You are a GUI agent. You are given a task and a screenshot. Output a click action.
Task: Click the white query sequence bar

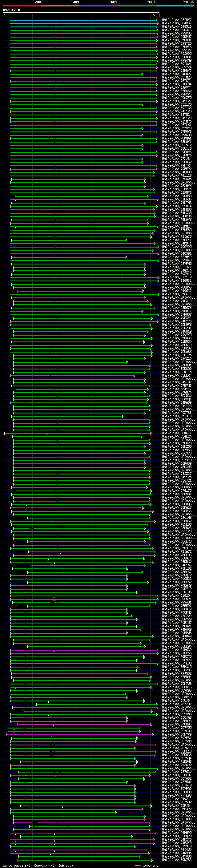[81, 13]
